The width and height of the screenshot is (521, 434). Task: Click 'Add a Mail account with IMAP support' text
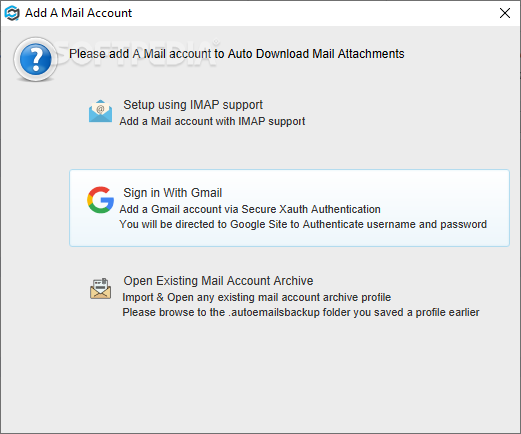(x=212, y=121)
